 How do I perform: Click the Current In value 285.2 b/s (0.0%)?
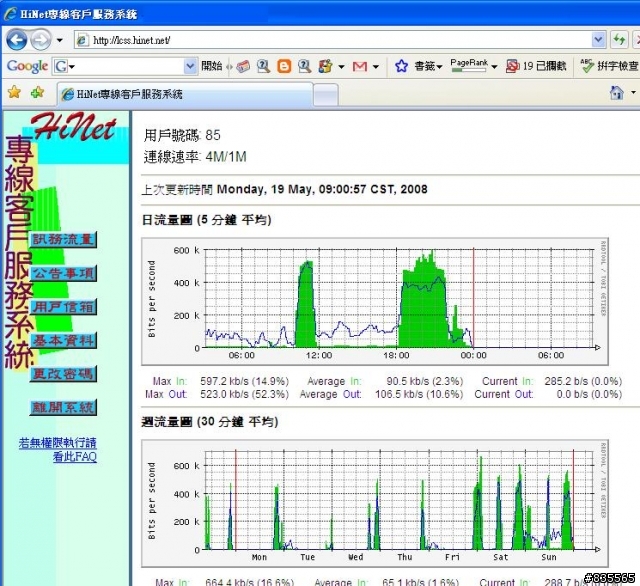(583, 381)
